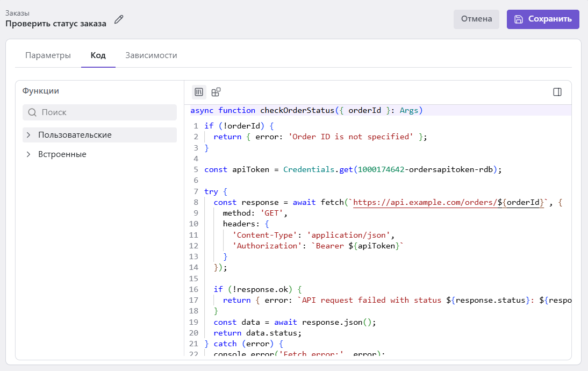Click the Заказы breadcrumb label
The width and height of the screenshot is (588, 371).
point(18,12)
